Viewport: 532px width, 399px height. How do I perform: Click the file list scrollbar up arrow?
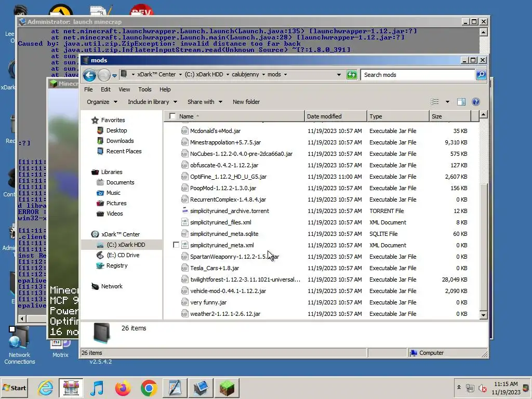483,115
